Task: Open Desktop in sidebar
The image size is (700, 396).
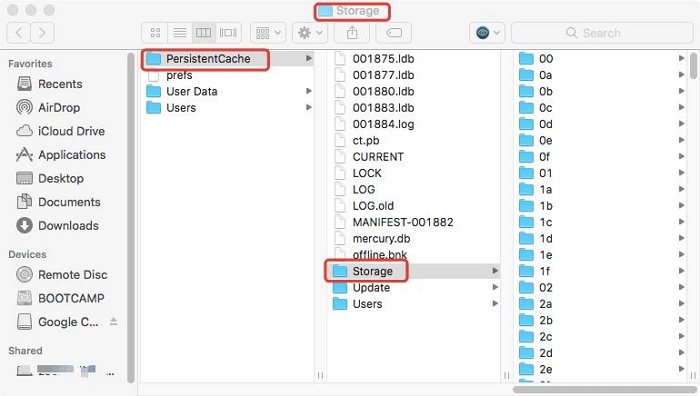Action: point(50,179)
